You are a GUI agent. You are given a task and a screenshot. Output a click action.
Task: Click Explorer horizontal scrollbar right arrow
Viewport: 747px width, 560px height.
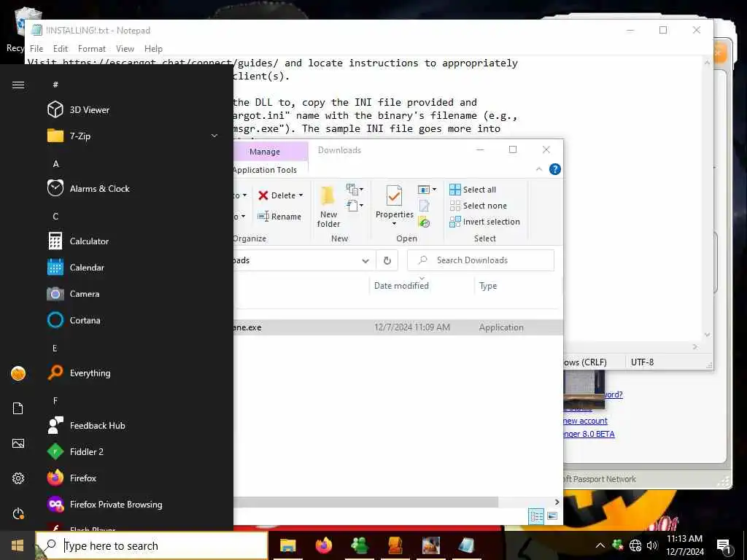coord(557,502)
